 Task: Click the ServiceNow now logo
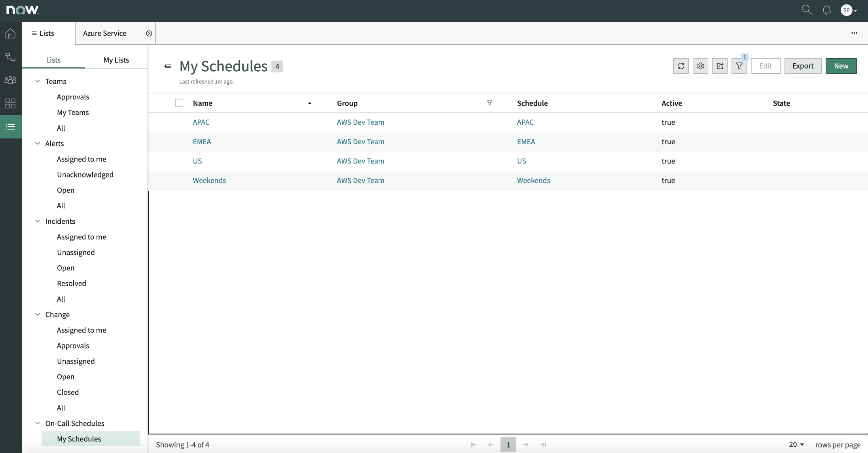23,10
